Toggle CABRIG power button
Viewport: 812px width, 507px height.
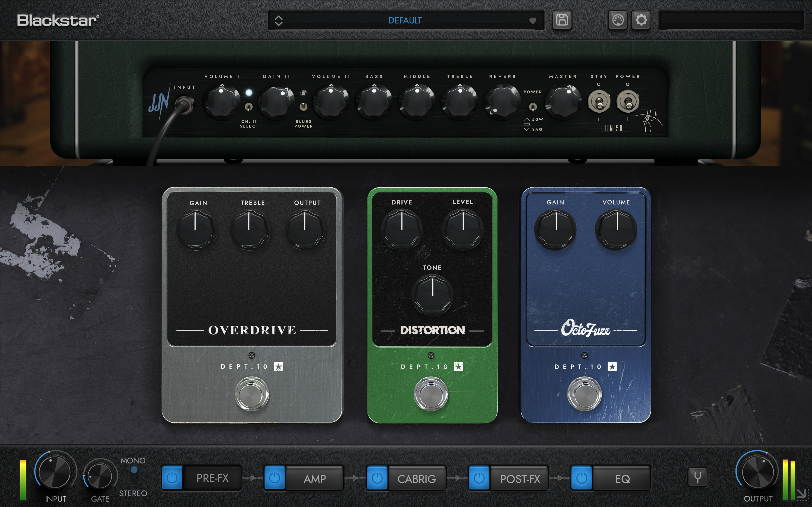click(x=377, y=478)
